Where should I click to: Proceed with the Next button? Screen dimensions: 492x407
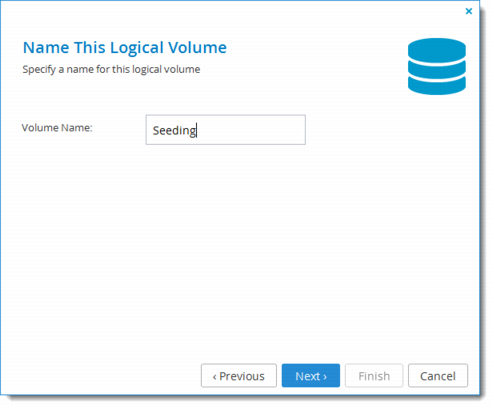[x=311, y=376]
